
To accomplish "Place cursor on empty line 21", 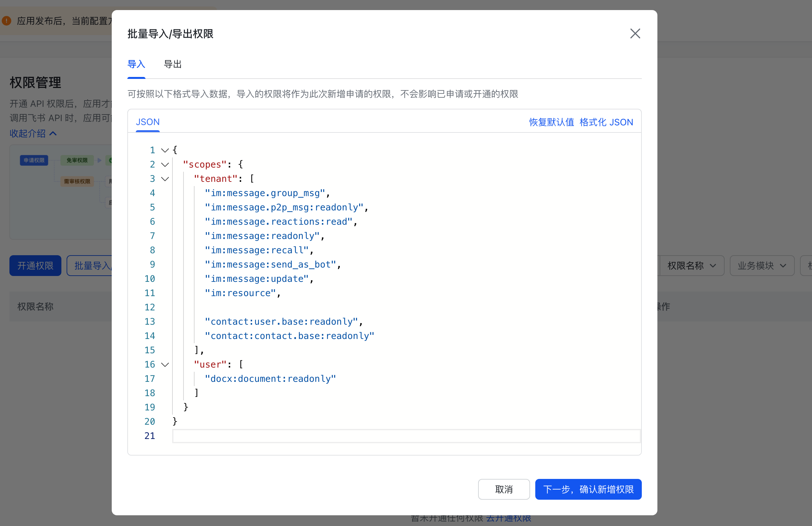I will tap(406, 436).
